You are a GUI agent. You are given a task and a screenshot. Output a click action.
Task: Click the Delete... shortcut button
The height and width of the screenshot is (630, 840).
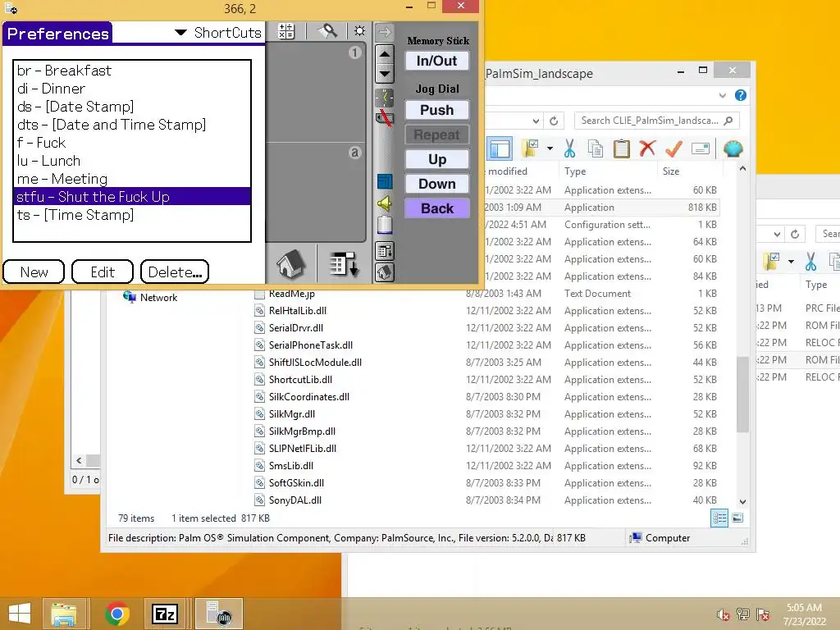tap(175, 272)
